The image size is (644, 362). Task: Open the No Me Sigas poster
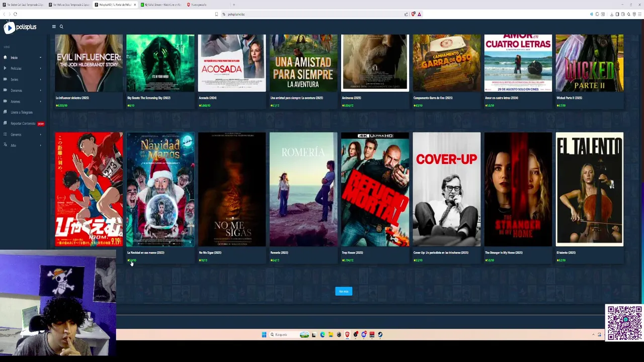(x=232, y=190)
